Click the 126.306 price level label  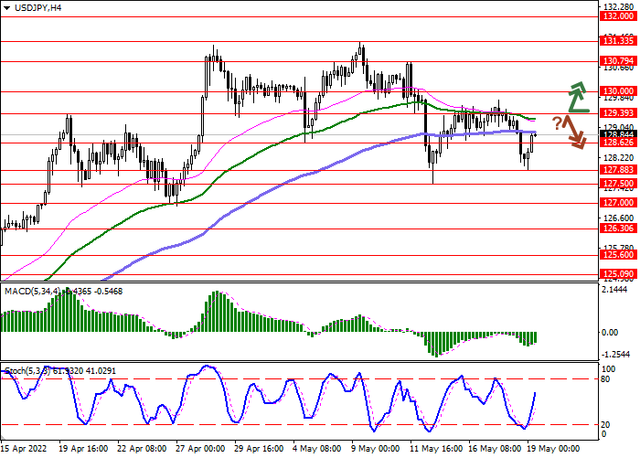(617, 228)
